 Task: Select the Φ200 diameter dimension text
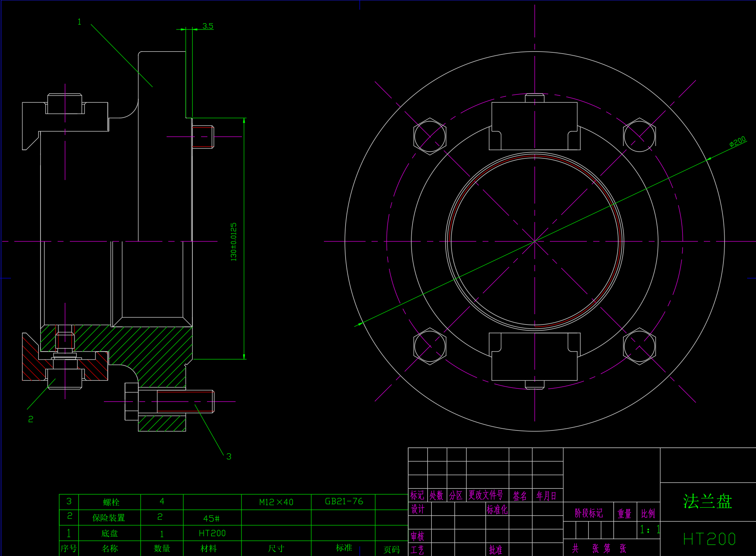coord(737,142)
